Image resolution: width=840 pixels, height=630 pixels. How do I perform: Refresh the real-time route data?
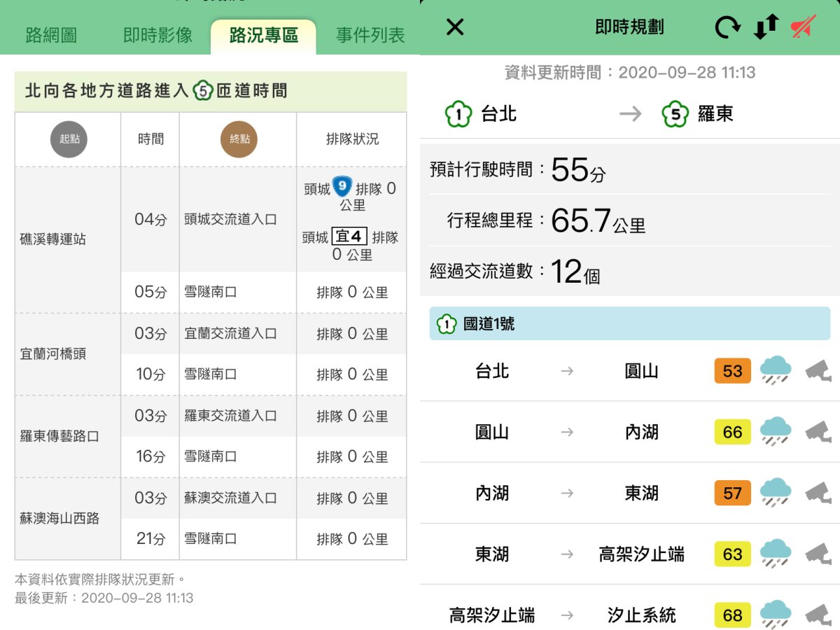pos(727,27)
